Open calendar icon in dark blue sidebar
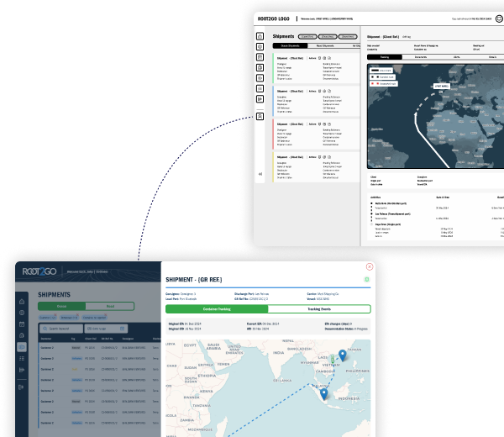 pos(22,324)
